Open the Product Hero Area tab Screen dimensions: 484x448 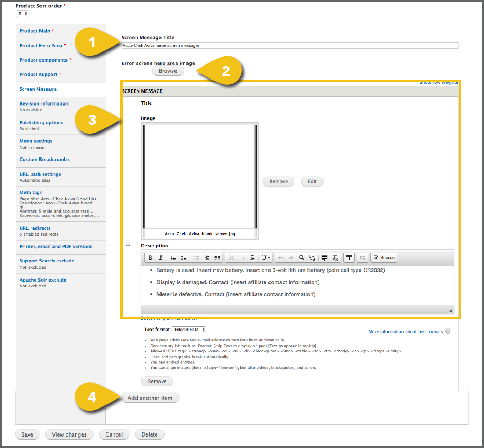[x=61, y=46]
